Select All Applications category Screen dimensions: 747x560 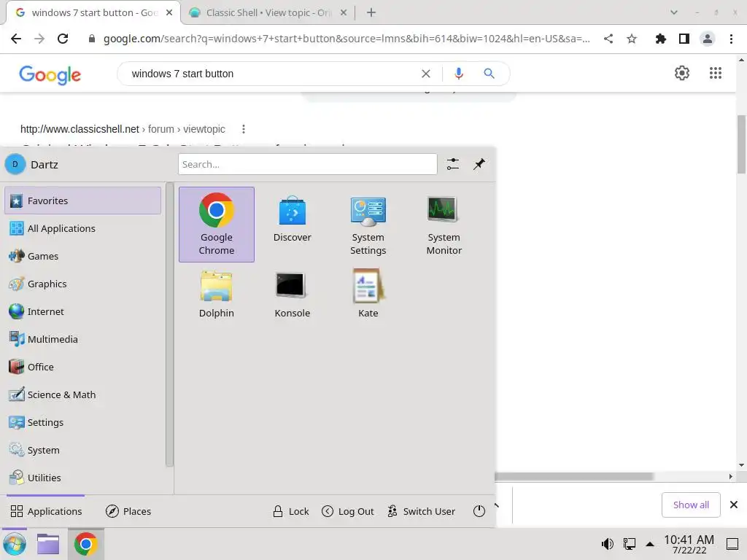click(83, 228)
